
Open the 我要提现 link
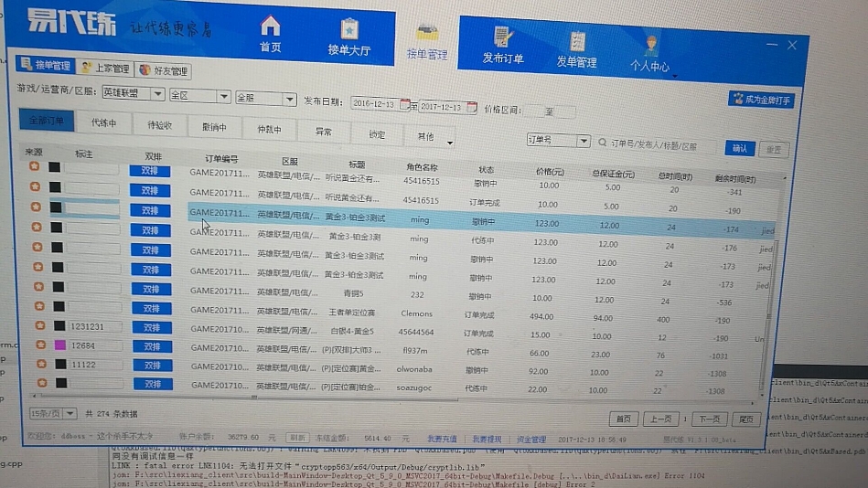click(487, 440)
